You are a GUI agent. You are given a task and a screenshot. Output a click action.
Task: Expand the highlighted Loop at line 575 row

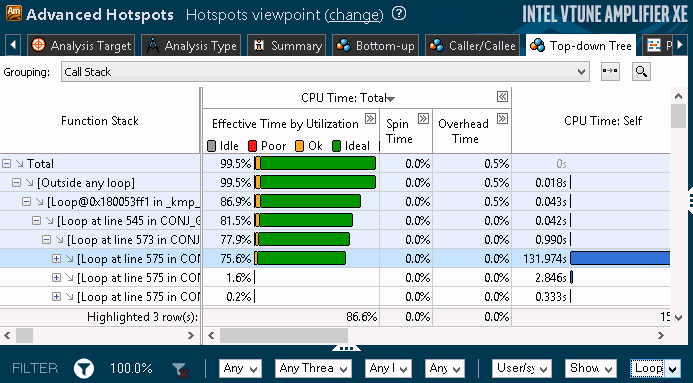coord(56,259)
